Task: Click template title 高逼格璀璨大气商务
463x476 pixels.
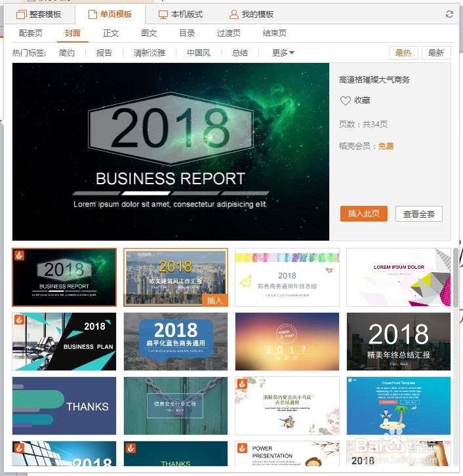Action: point(374,80)
